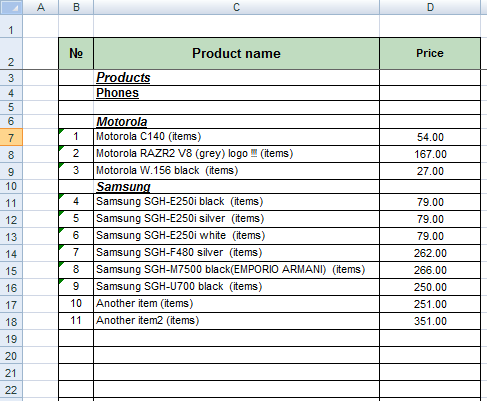Select the 'Samsung' category heading cell

236,187
